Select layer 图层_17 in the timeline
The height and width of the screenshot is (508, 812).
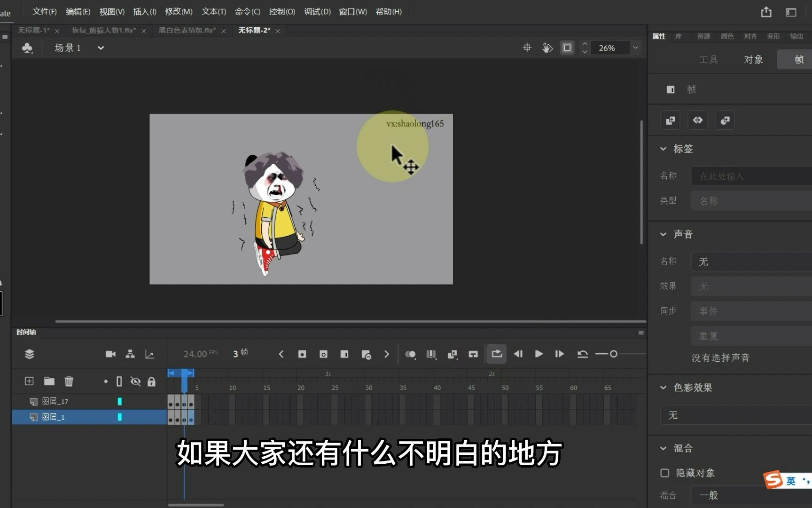click(x=53, y=401)
